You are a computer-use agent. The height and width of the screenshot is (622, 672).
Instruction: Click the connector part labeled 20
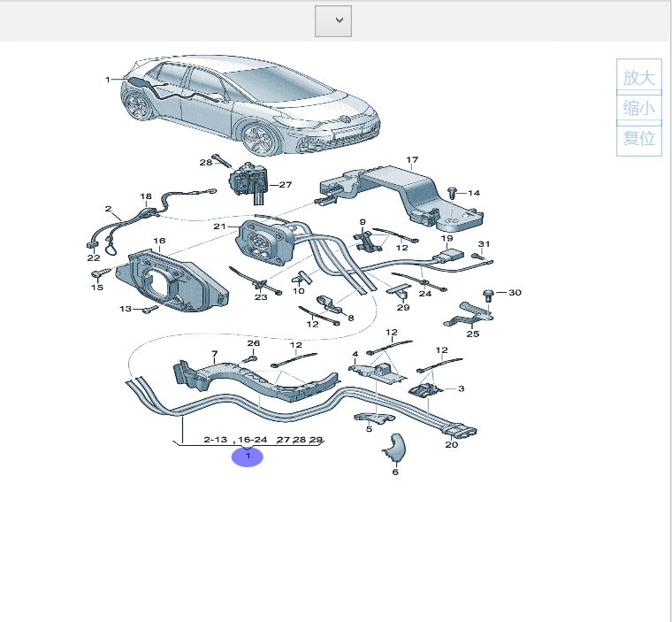coord(461,432)
